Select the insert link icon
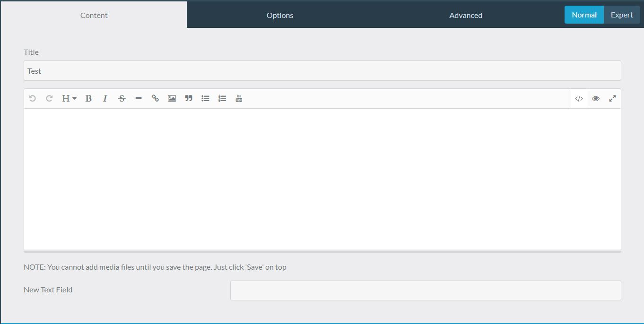 (155, 98)
